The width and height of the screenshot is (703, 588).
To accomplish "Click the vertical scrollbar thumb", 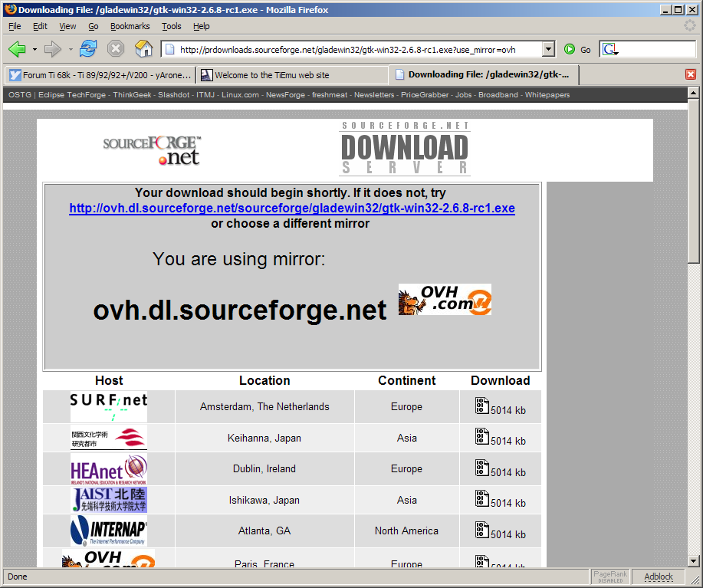I will [693, 181].
